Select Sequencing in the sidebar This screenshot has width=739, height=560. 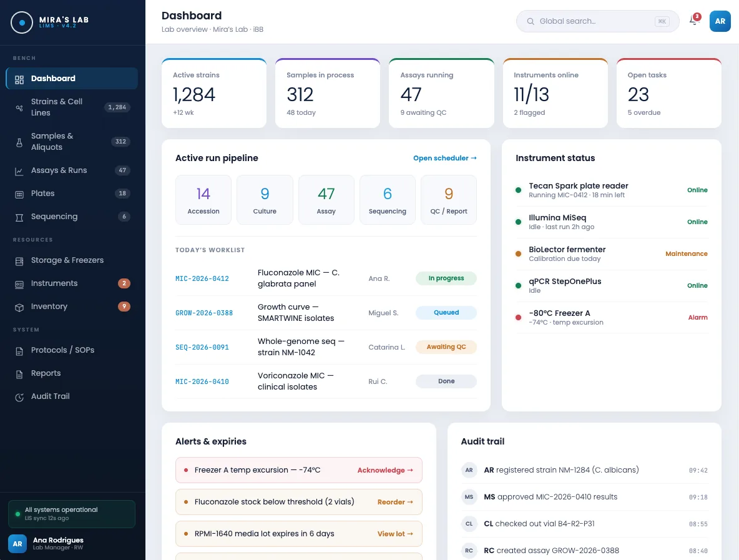point(72,217)
